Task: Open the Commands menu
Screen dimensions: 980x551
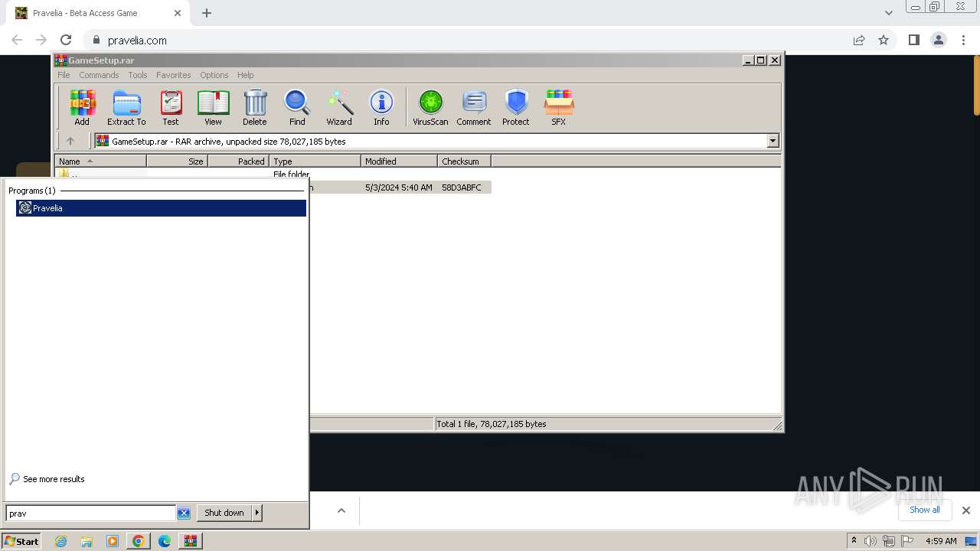Action: 99,75
